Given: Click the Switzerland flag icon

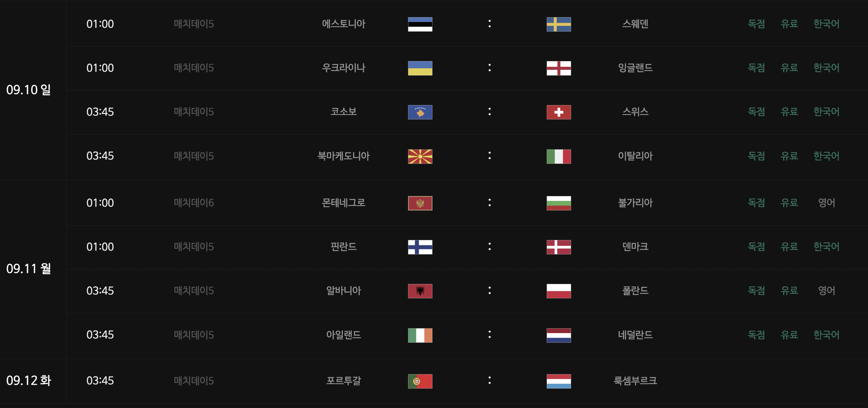Looking at the screenshot, I should coord(559,112).
